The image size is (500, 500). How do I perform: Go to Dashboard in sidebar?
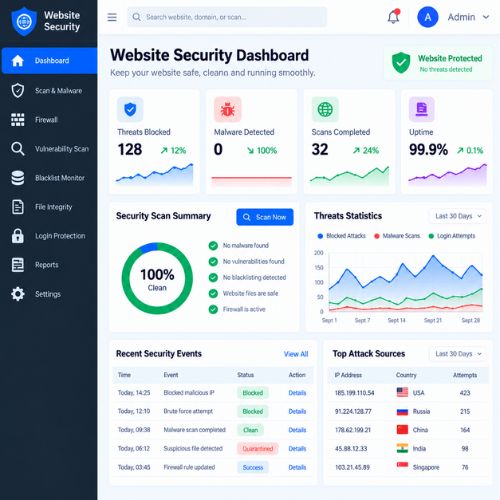(x=49, y=61)
